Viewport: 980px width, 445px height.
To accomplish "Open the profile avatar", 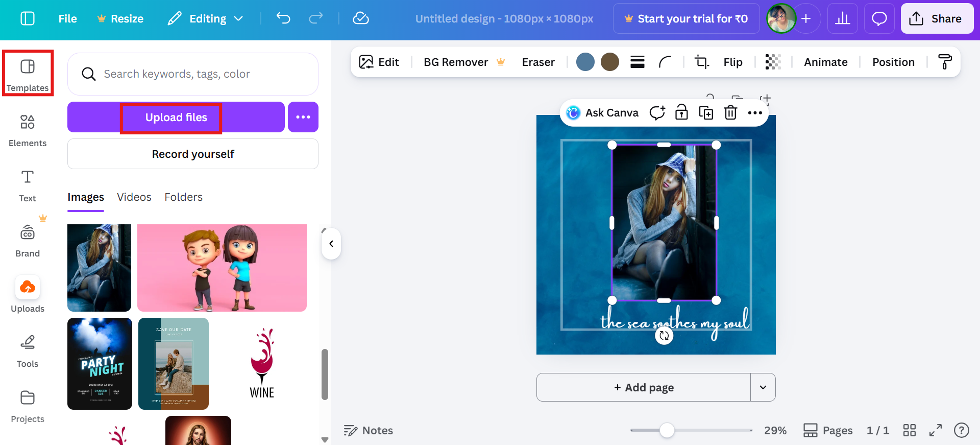I will [781, 19].
